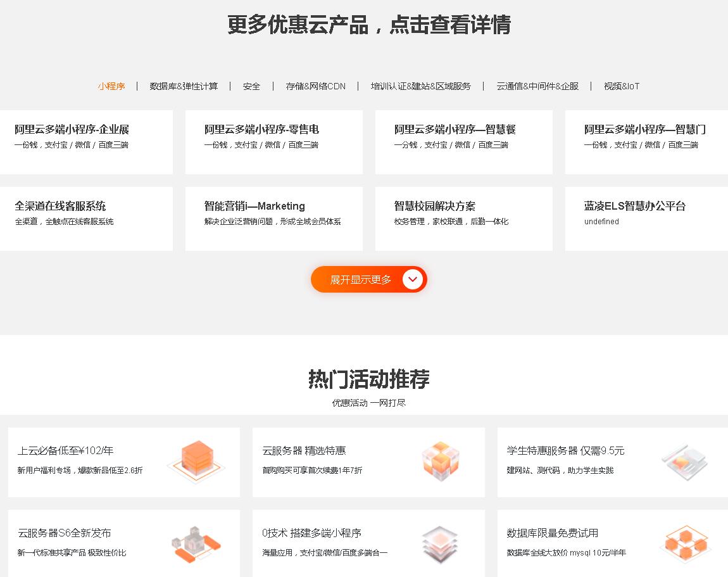Switch to 数据库&弹性计算 tab
This screenshot has height=577, width=728.
(184, 86)
